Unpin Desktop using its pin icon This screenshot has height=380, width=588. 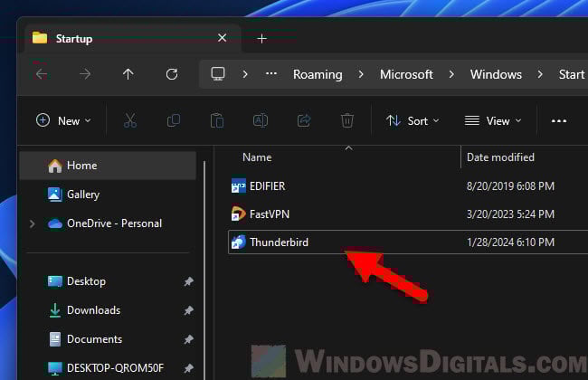tap(188, 281)
